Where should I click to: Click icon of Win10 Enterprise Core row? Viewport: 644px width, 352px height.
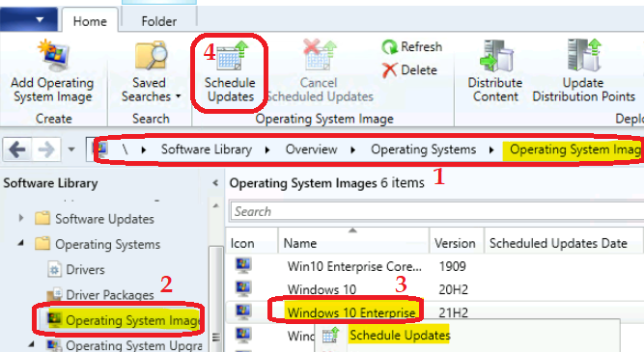[243, 265]
